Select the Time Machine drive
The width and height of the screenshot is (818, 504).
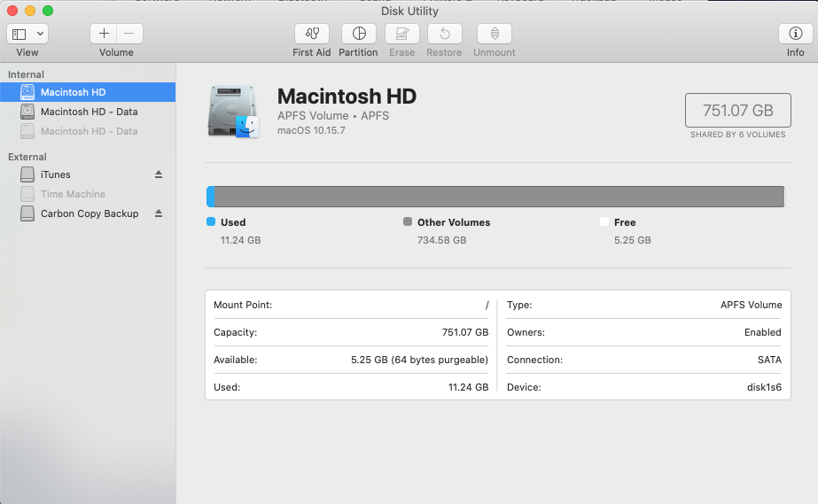(x=88, y=194)
